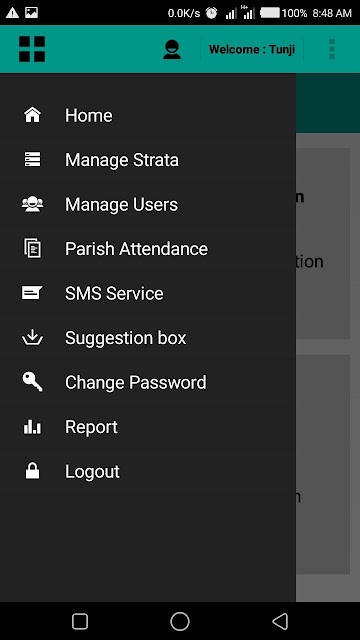Tap the Android home circle button
The width and height of the screenshot is (360, 640).
(x=180, y=621)
